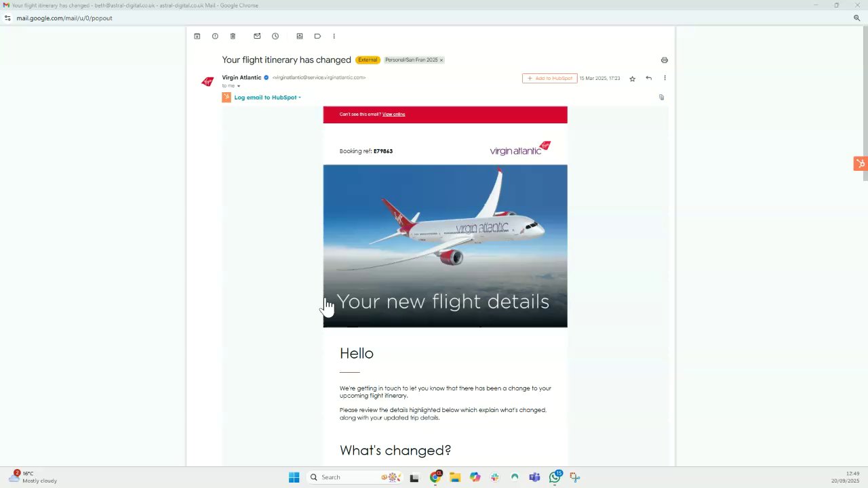Viewport: 868px width, 488px height.
Task: Remove the Personal/San Fran 2025 label
Action: pyautogui.click(x=441, y=60)
